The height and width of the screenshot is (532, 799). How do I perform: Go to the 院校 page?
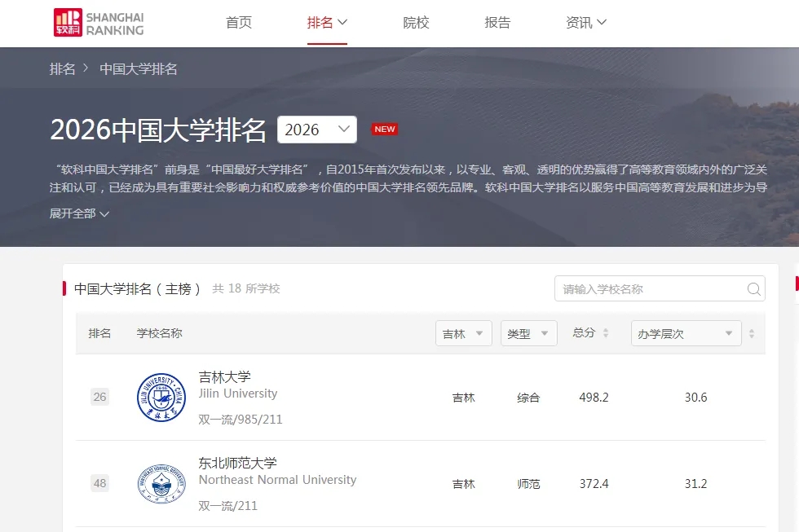[x=416, y=23]
